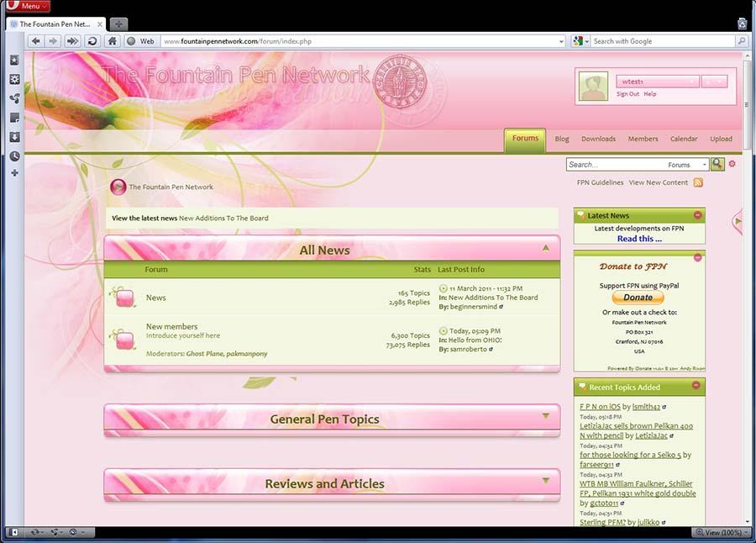Collapse the All News category

click(x=546, y=249)
